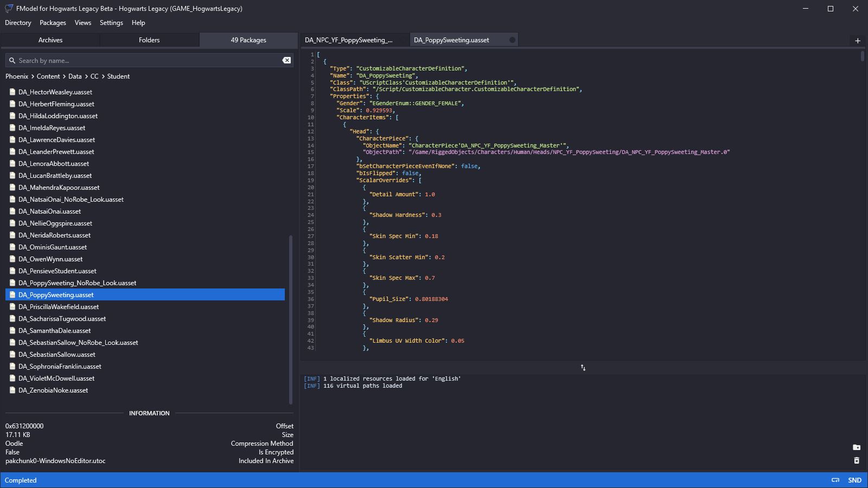The height and width of the screenshot is (488, 868).
Task: Select DA_HerbertFleming.uasset in the list
Action: click(x=145, y=104)
